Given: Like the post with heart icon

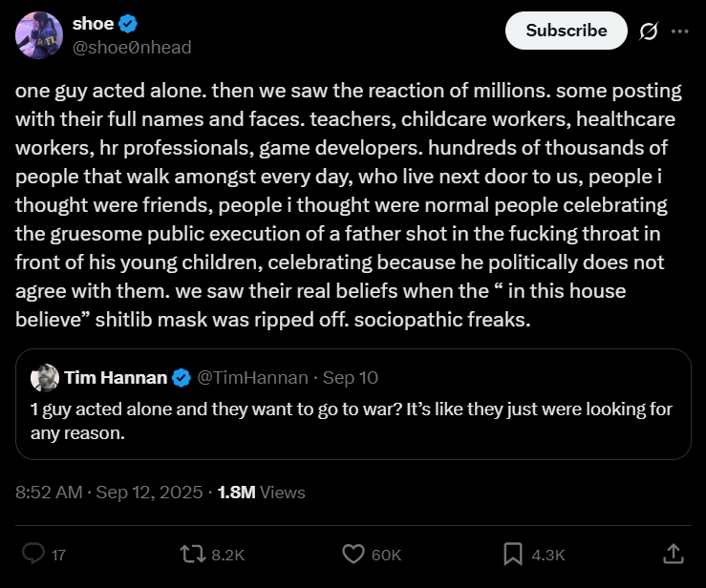Looking at the screenshot, I should coord(353,553).
